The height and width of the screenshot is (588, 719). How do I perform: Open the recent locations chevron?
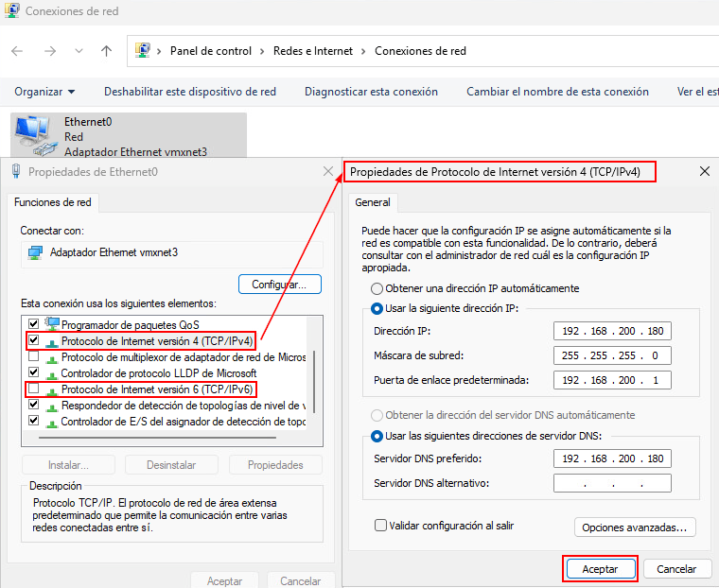(x=79, y=51)
